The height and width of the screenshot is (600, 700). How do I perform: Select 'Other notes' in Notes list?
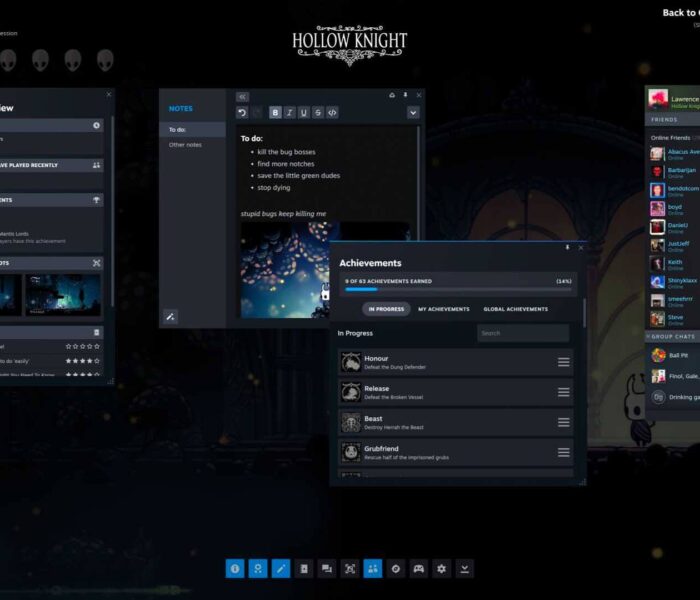[192, 145]
